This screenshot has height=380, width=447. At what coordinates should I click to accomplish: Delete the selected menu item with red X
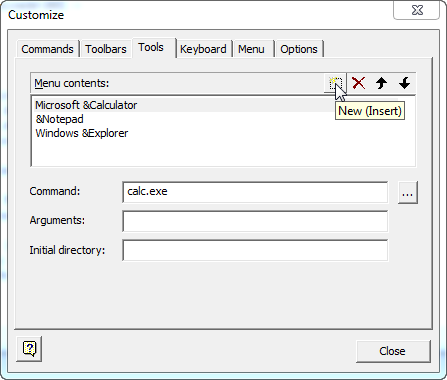point(359,83)
